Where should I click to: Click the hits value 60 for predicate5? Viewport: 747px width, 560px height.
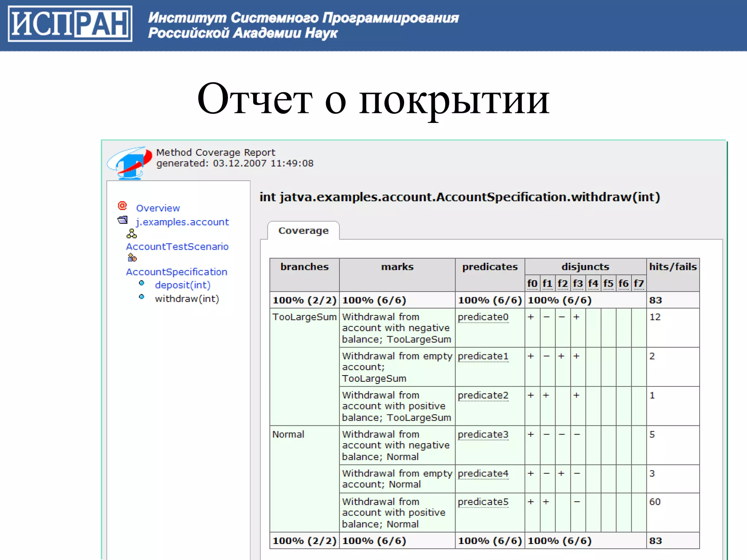click(655, 502)
